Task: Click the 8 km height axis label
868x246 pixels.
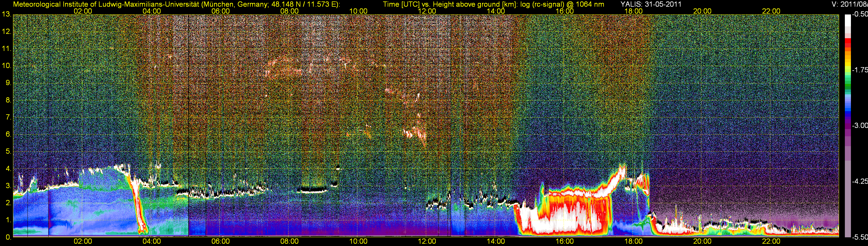Action: point(8,100)
